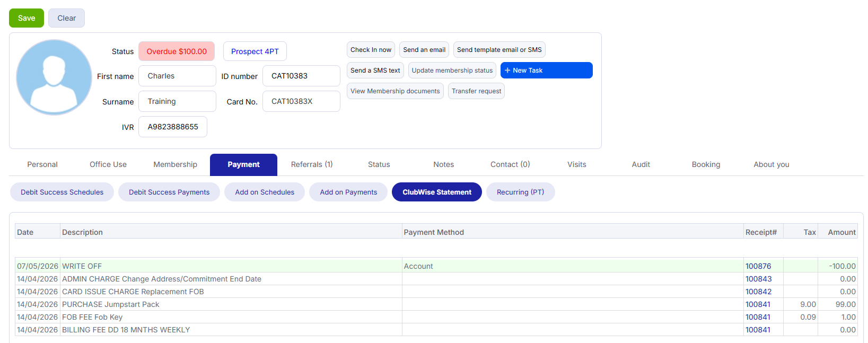Open receipt 100876 for the write off
Viewport: 868px width, 343px height.
(x=758, y=266)
